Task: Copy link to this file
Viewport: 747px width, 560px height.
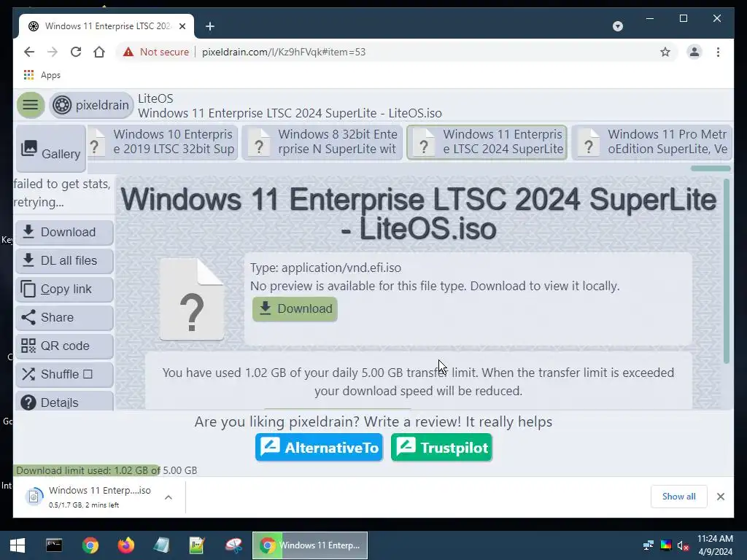Action: [x=64, y=289]
